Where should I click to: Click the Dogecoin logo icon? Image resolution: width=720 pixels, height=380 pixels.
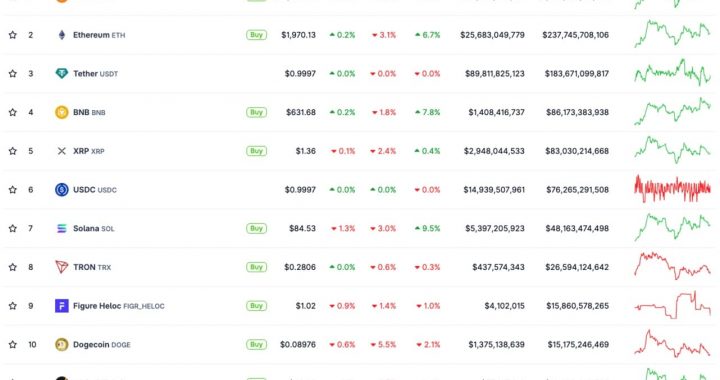pyautogui.click(x=62, y=345)
